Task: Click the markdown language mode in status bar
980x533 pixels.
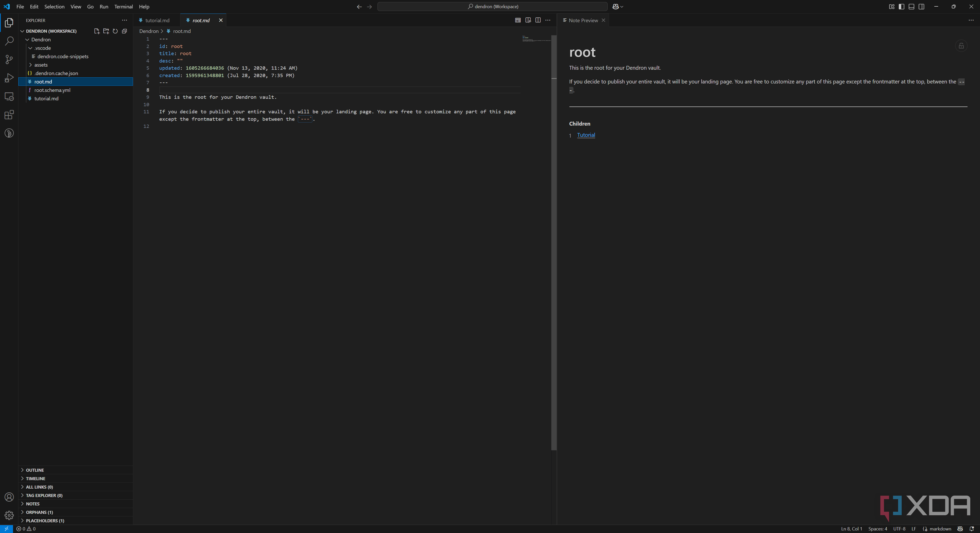Action: [x=940, y=529]
